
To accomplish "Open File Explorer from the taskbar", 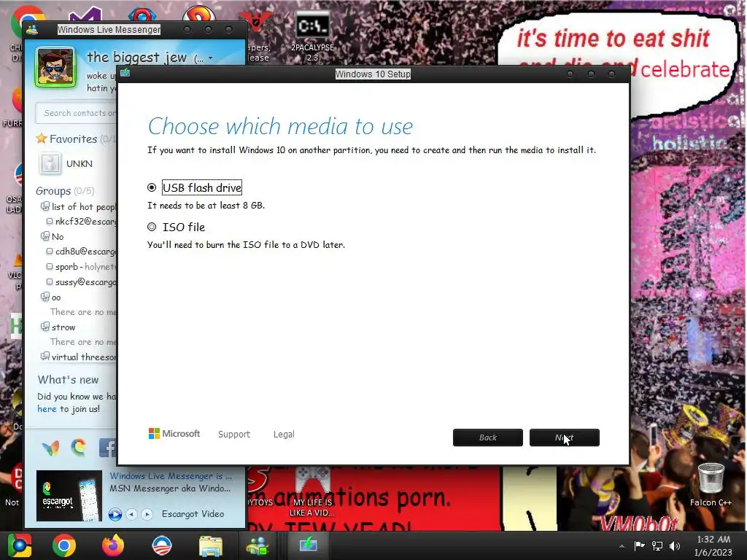I will [211, 546].
